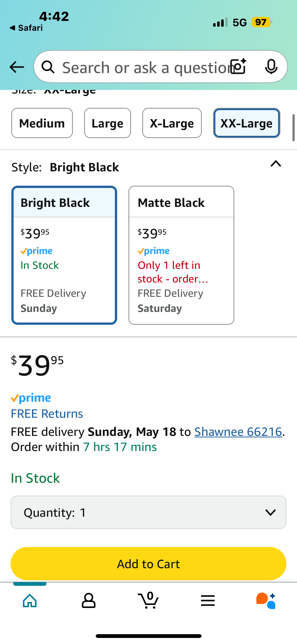Open the shopping cart icon

pyautogui.click(x=148, y=600)
